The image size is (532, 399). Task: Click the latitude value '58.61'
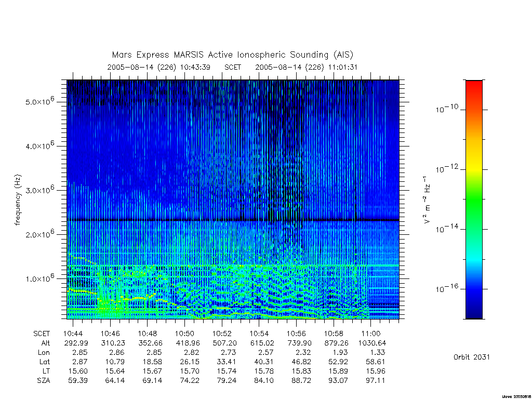pyautogui.click(x=376, y=362)
